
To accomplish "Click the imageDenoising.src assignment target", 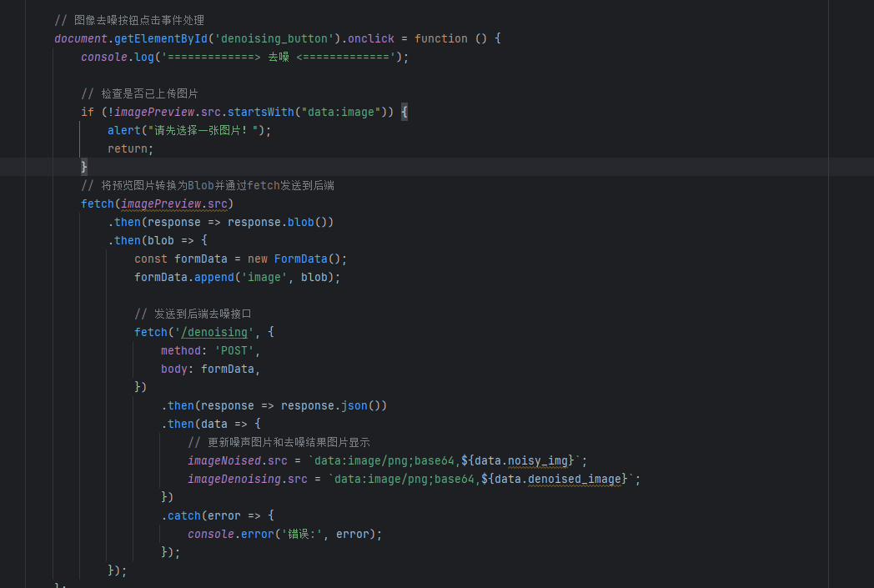I will point(248,480).
